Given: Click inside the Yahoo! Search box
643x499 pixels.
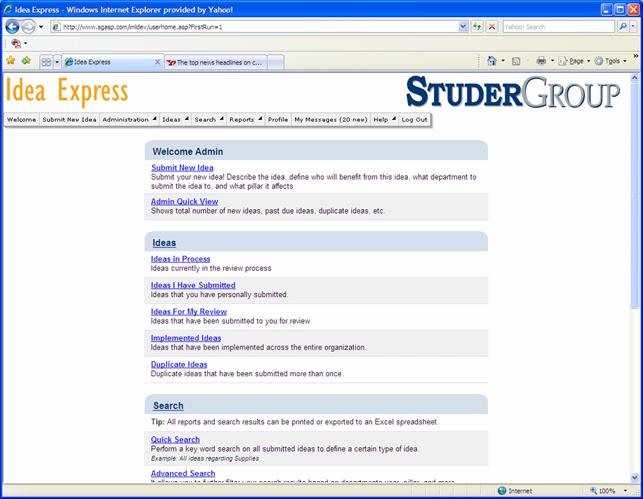Looking at the screenshot, I should (558, 27).
